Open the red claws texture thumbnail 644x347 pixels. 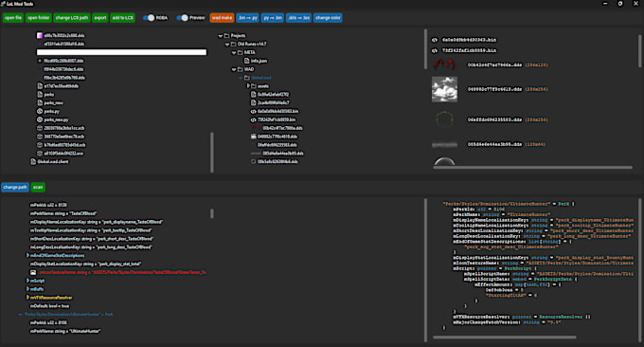click(x=444, y=64)
